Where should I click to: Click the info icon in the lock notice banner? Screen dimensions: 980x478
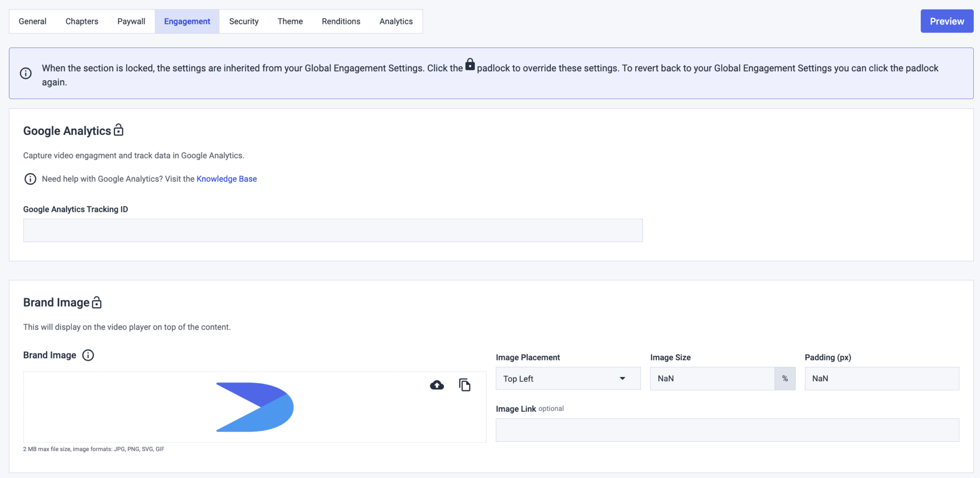pos(26,73)
